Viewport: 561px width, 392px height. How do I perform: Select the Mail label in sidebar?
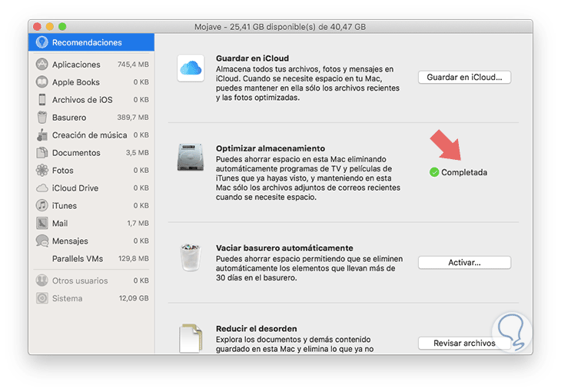tap(60, 224)
